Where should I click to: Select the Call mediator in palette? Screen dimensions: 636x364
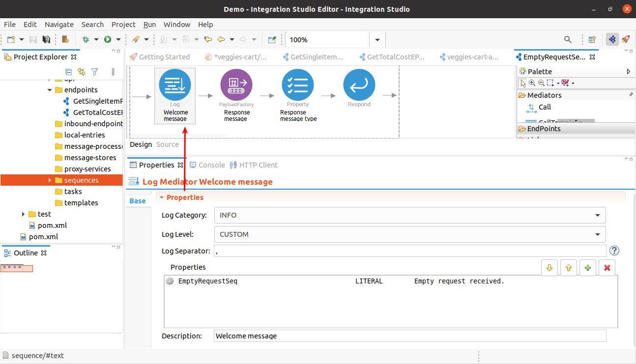coord(538,108)
